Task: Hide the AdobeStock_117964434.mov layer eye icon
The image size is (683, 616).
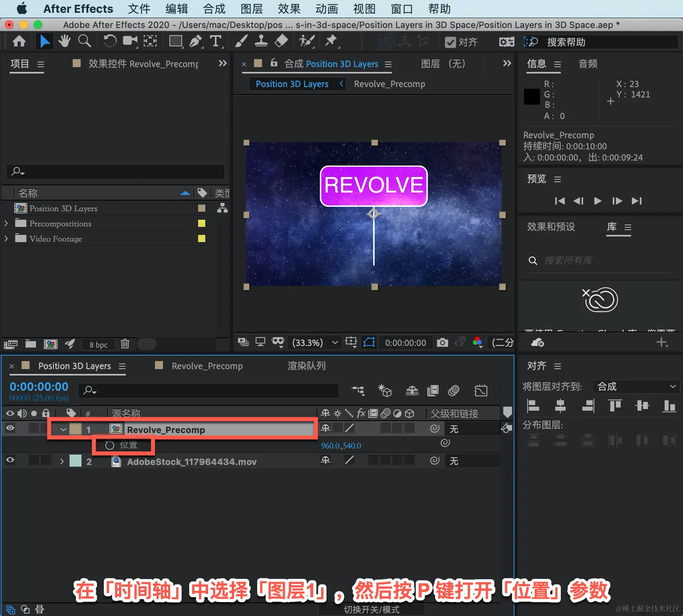Action: (10, 460)
